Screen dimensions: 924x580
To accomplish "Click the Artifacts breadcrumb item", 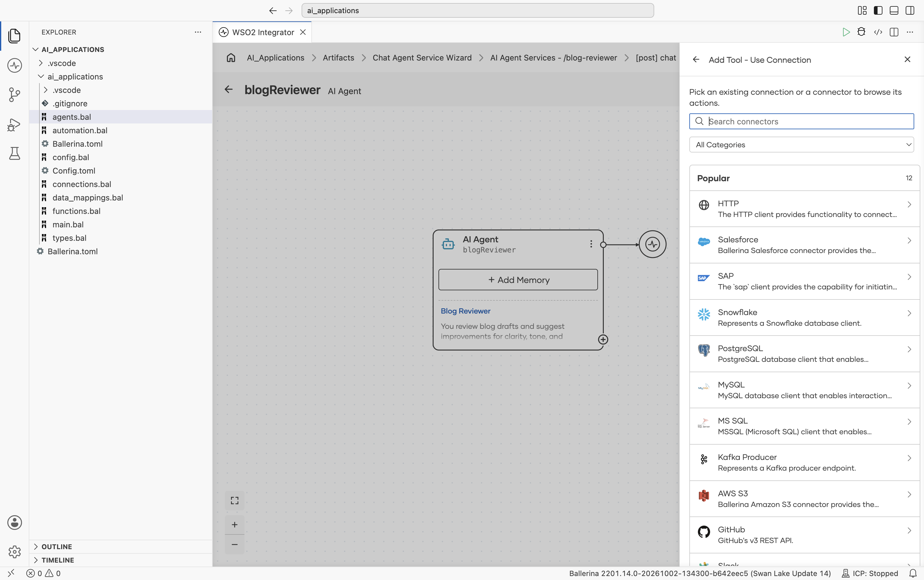I will pyautogui.click(x=338, y=58).
